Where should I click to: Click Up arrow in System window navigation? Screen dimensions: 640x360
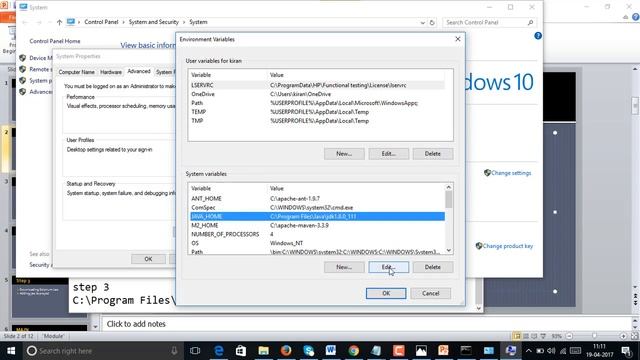[60, 22]
